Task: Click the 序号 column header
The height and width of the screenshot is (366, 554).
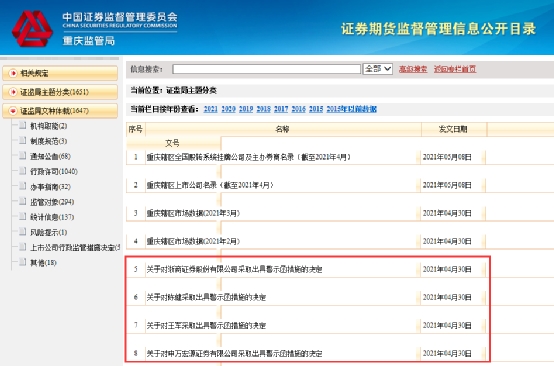Action: 136,129
